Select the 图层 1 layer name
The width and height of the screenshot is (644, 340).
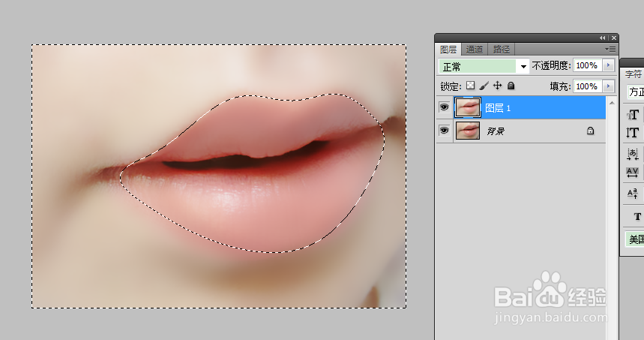tap(498, 108)
